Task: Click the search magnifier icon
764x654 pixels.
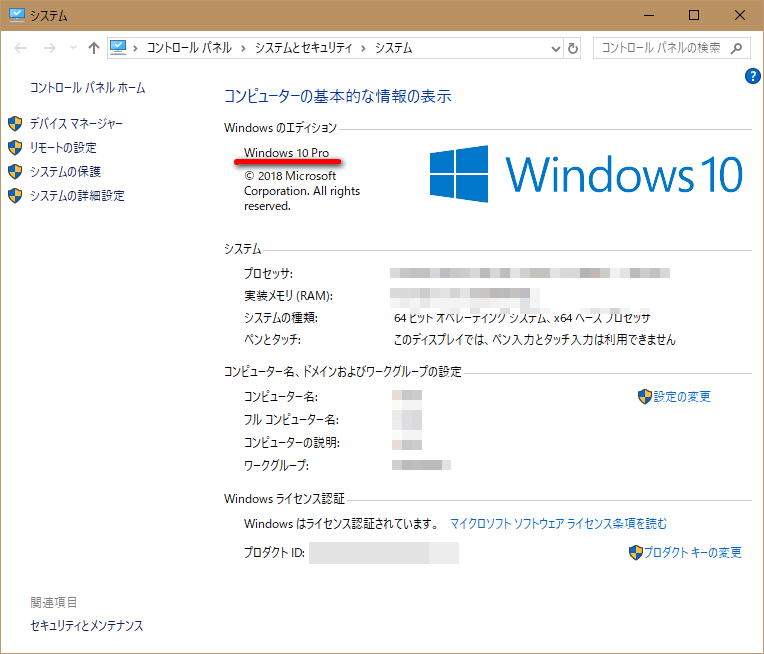Action: (737, 47)
